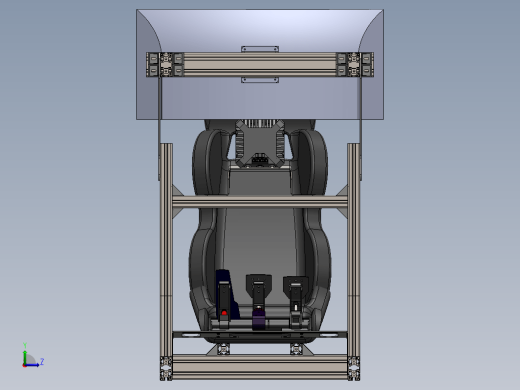The width and height of the screenshot is (520, 390).
Task: Select the bottom front cross beam profile
Action: pyautogui.click(x=260, y=367)
